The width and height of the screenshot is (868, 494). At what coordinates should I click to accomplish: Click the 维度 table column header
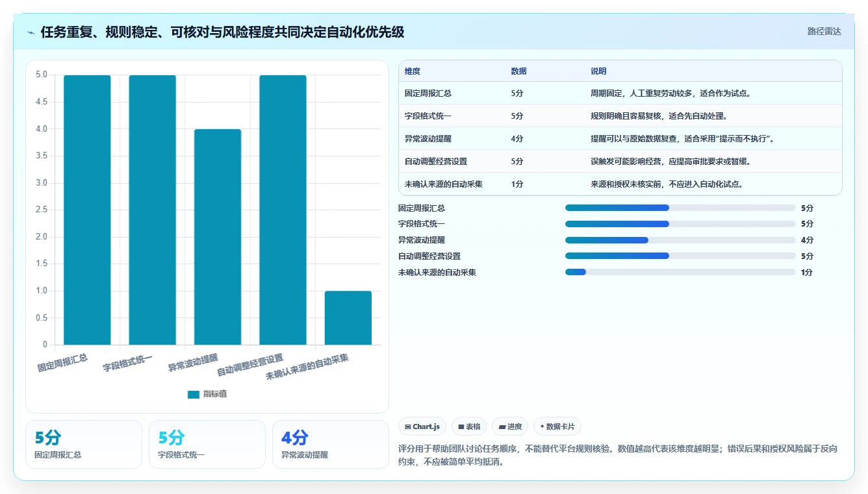pos(413,71)
